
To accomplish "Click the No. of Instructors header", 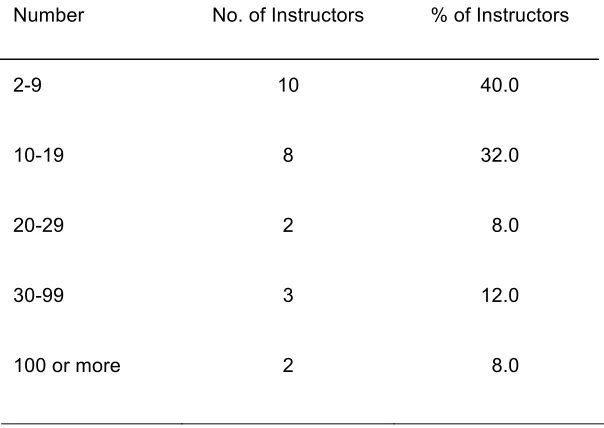I will tap(288, 15).
